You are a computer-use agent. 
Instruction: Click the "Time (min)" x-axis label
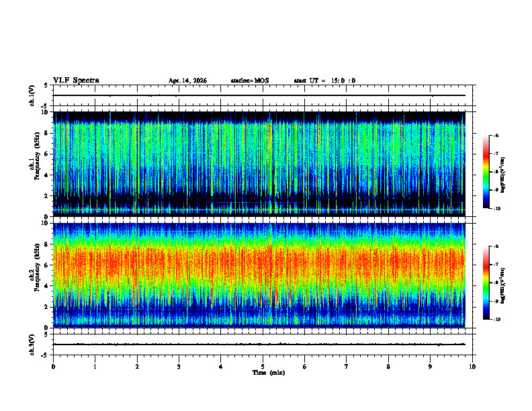click(269, 373)
